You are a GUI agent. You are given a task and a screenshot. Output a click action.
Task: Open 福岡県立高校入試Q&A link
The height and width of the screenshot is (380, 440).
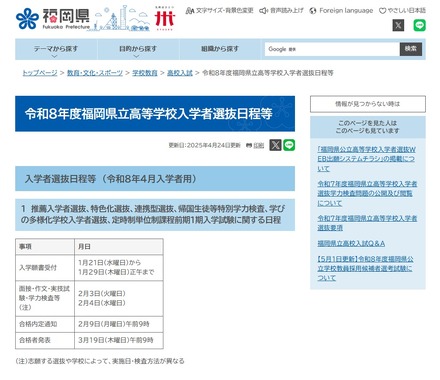click(x=351, y=244)
